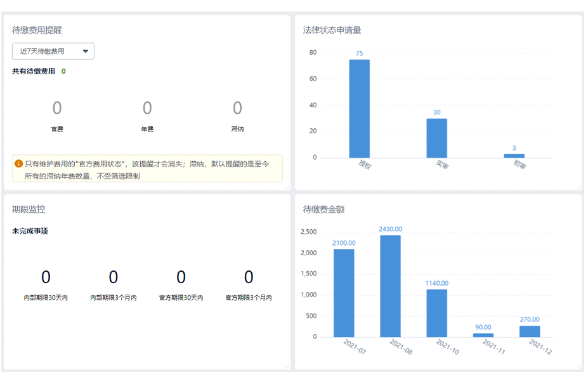Click the orange info icon in the notice
This screenshot has height=386, width=588.
18,164
